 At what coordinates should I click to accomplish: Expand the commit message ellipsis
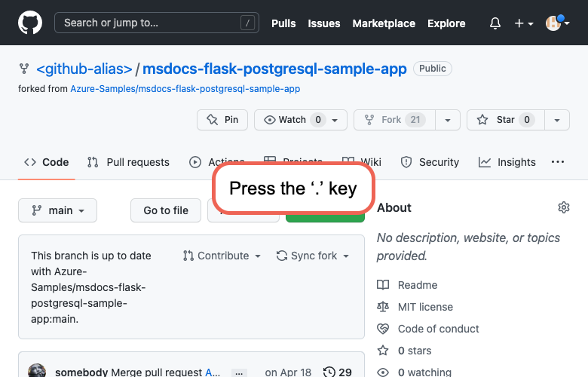point(238,372)
